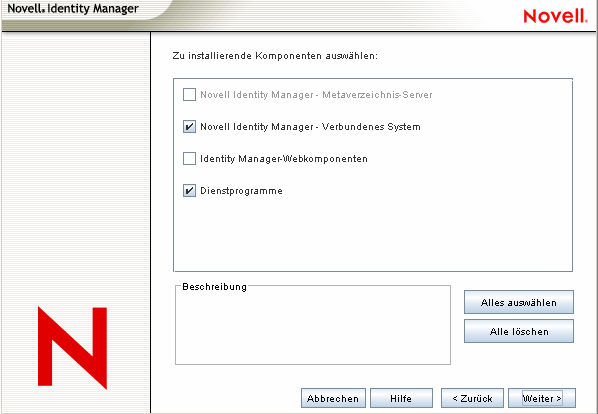Click the heading Zu installierende Komponenten auswählen
The width and height of the screenshot is (598, 414).
coord(275,56)
